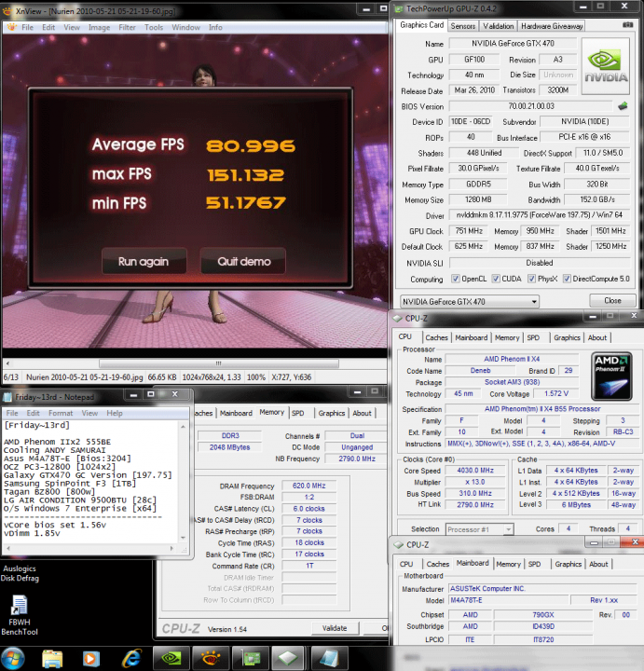Click the GPU-Z title bar icon
The width and height of the screenshot is (644, 671).
pyautogui.click(x=399, y=8)
